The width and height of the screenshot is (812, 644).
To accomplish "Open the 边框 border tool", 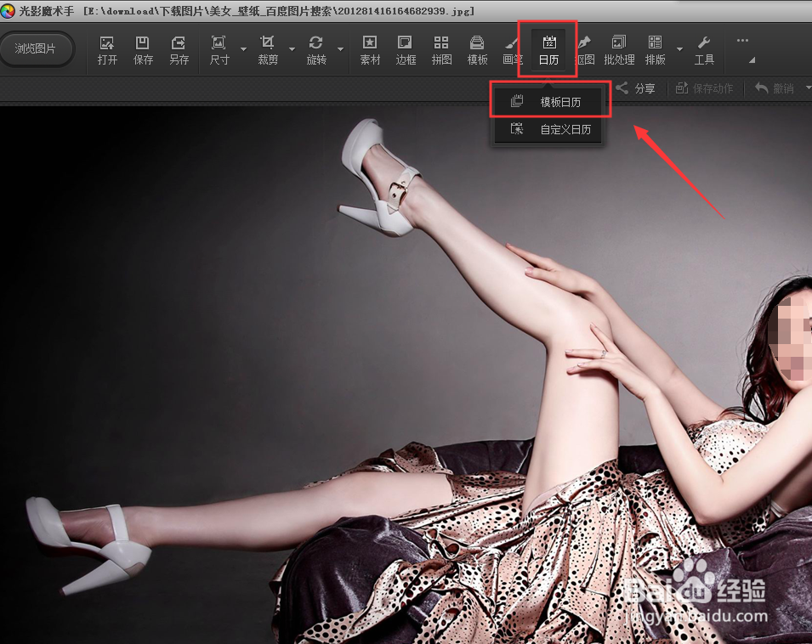I will (x=406, y=50).
